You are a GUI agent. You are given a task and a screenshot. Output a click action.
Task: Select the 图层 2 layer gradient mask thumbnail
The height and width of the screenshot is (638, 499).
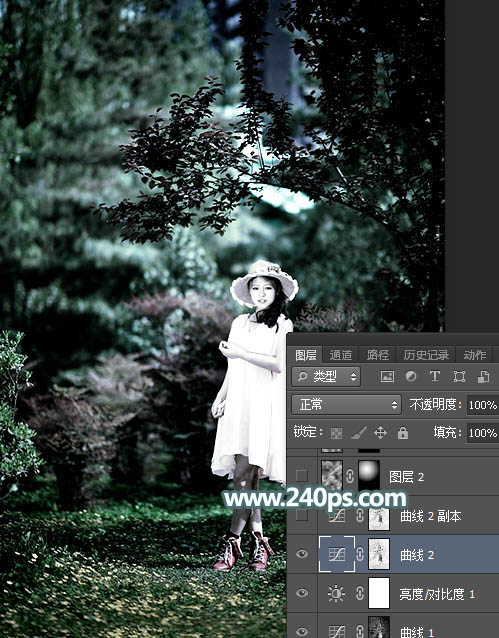369,476
